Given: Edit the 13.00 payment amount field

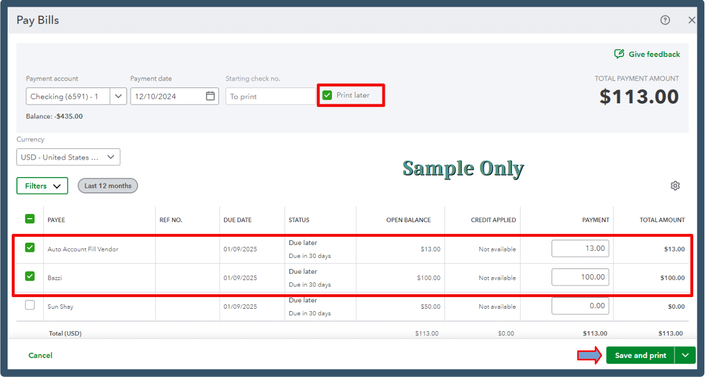Looking at the screenshot, I should pyautogui.click(x=580, y=248).
